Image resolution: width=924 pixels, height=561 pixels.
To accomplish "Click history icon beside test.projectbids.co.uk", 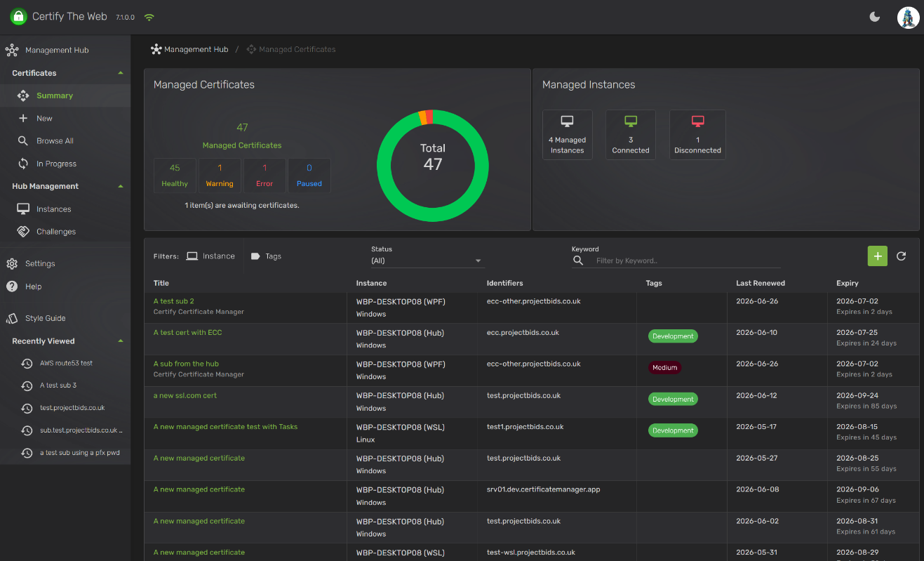I will click(x=27, y=408).
